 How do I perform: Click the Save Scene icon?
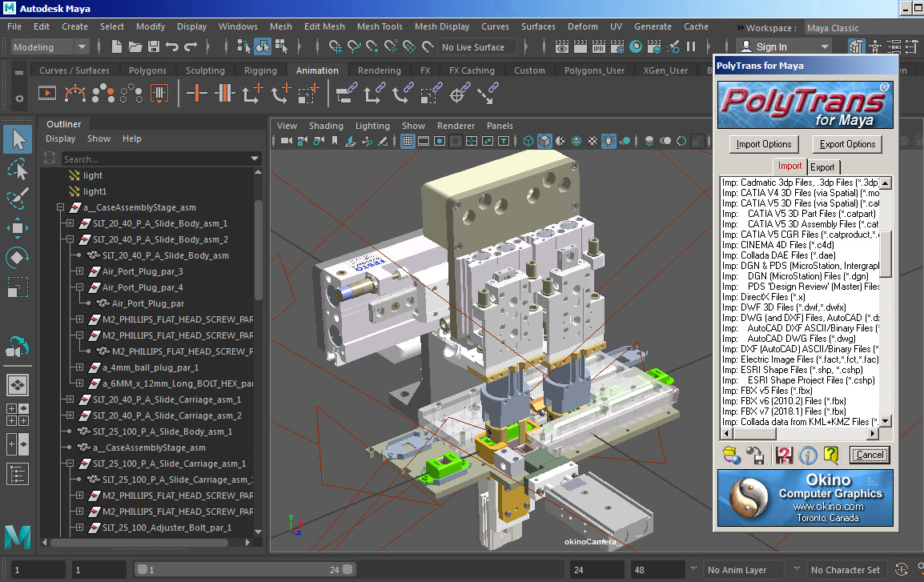pos(154,47)
